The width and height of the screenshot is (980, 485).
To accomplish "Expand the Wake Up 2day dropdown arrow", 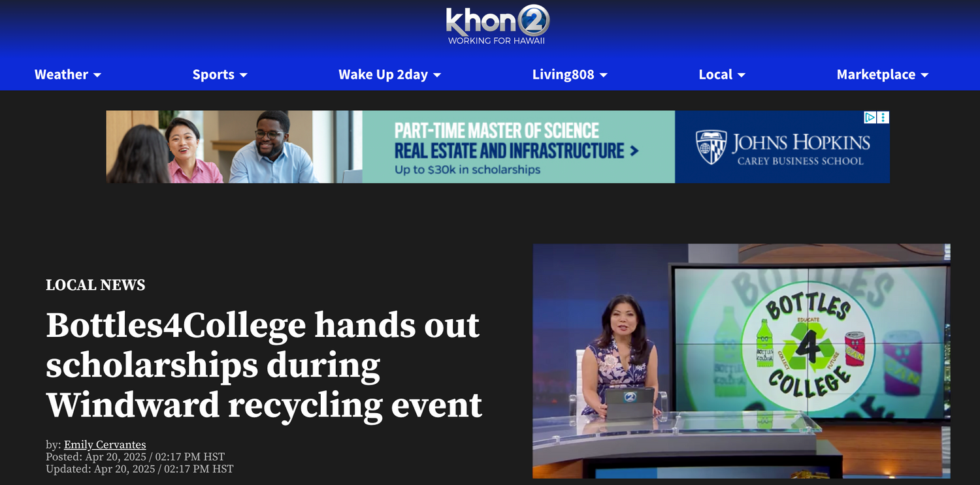I will pos(437,75).
